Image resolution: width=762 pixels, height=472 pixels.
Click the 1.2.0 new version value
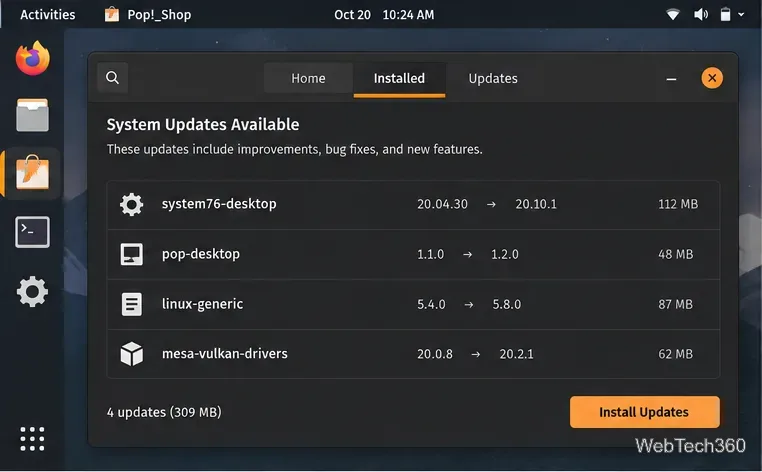pos(504,254)
